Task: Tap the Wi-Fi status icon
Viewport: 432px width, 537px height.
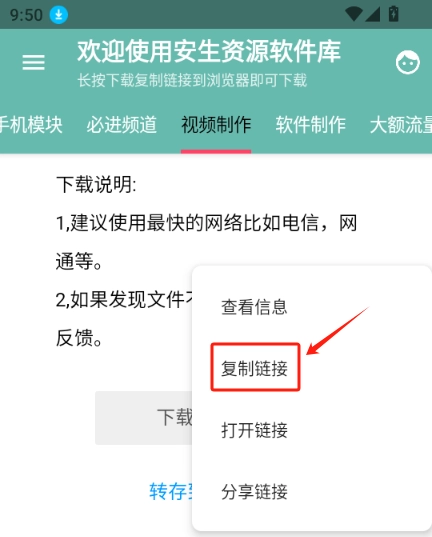Action: [354, 14]
